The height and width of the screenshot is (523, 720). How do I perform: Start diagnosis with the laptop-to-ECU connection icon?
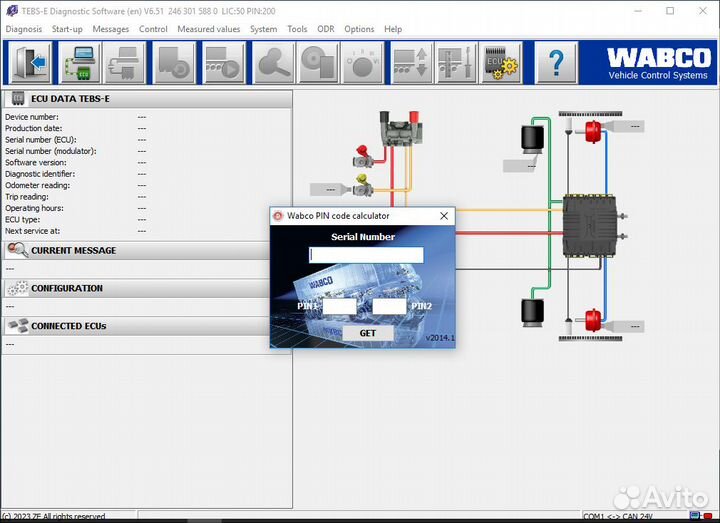pyautogui.click(x=80, y=62)
